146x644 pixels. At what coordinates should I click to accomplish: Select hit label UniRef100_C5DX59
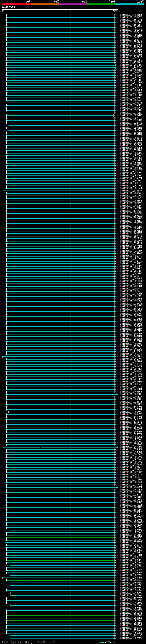131,590
